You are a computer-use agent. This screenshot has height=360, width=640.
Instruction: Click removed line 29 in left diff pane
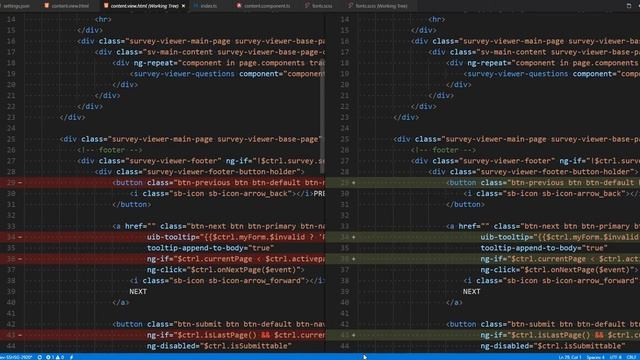(x=162, y=182)
